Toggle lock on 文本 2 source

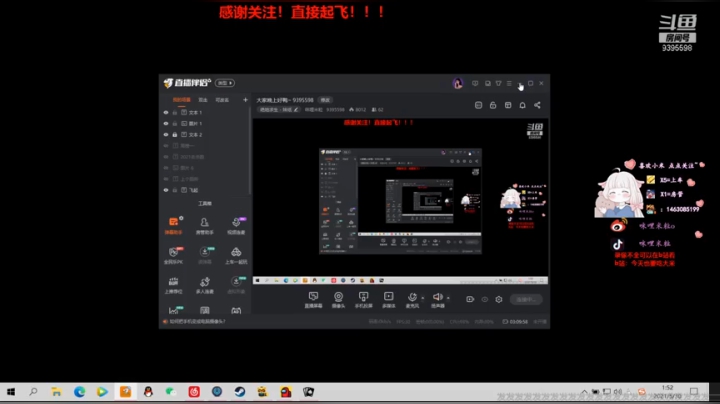click(174, 135)
